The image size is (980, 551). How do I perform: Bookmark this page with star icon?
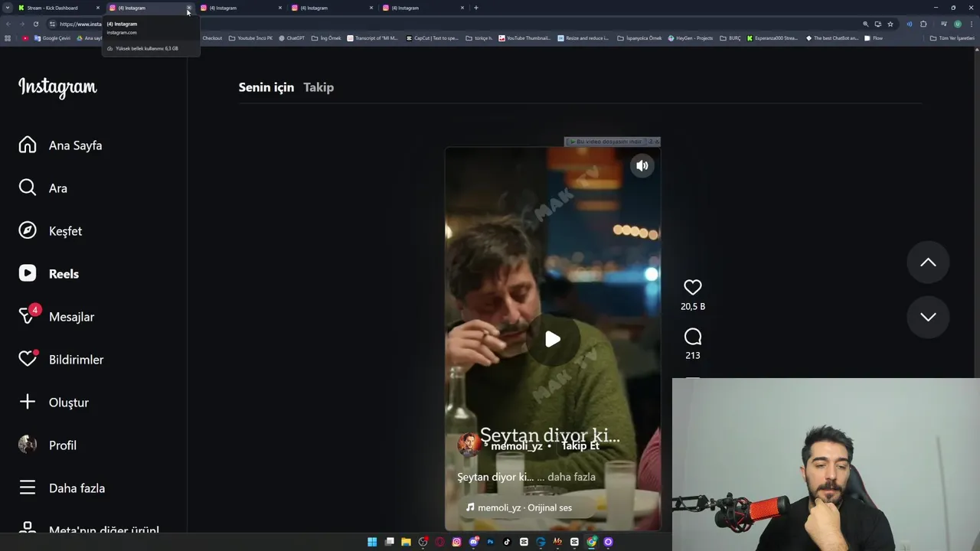pos(890,24)
